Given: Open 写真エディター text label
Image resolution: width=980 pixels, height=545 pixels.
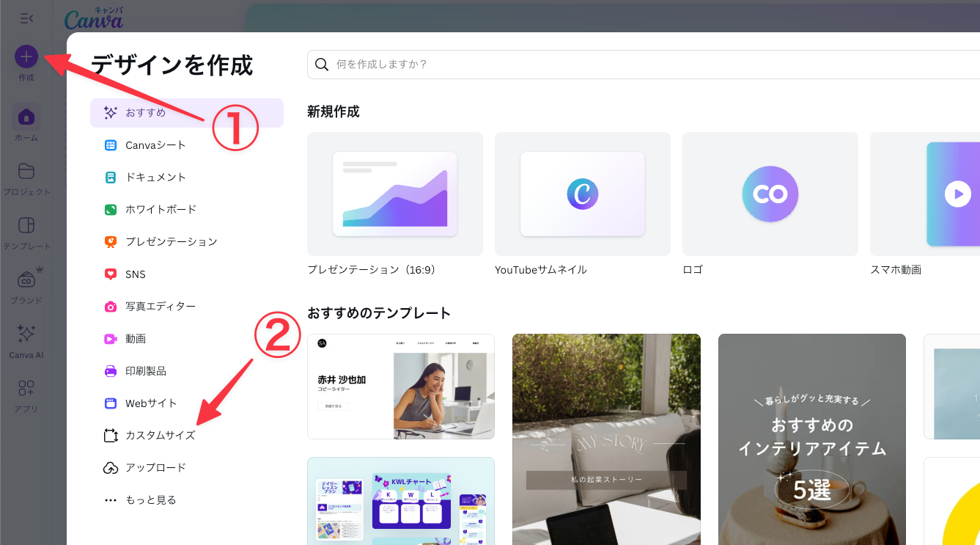Looking at the screenshot, I should [161, 307].
